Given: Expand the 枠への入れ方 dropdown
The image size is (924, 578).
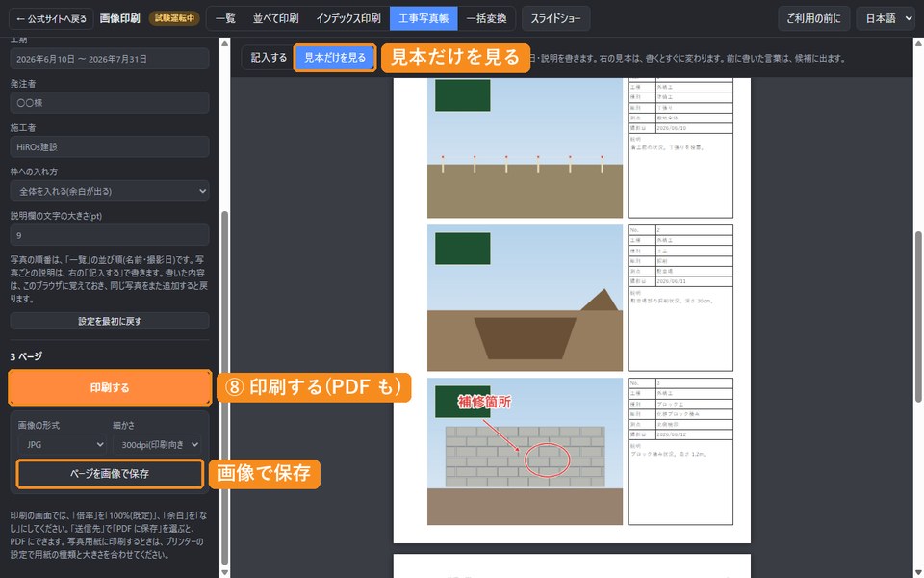Looking at the screenshot, I should tap(110, 191).
